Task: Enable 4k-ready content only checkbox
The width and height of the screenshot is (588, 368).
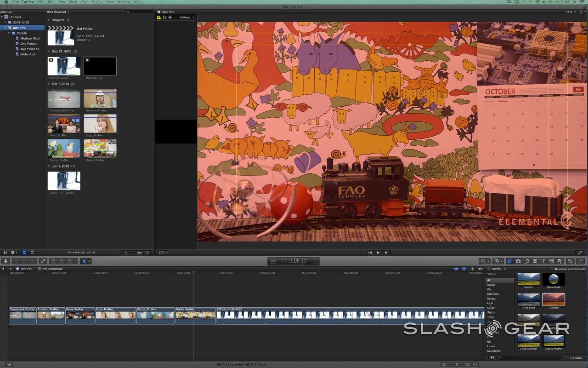Action: click(x=552, y=269)
